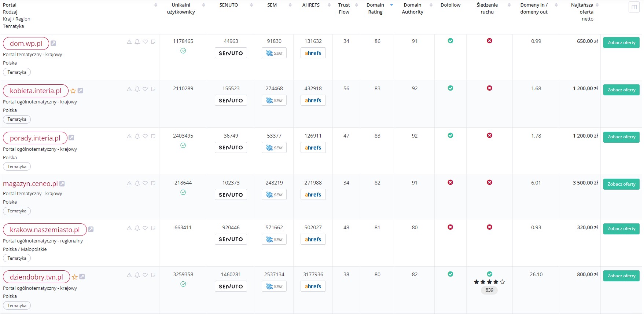Click note icon in krakow.naszemiasto.pl row

153,228
